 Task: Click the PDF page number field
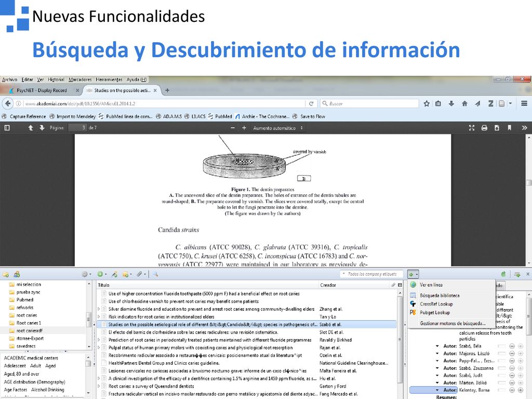(x=77, y=128)
